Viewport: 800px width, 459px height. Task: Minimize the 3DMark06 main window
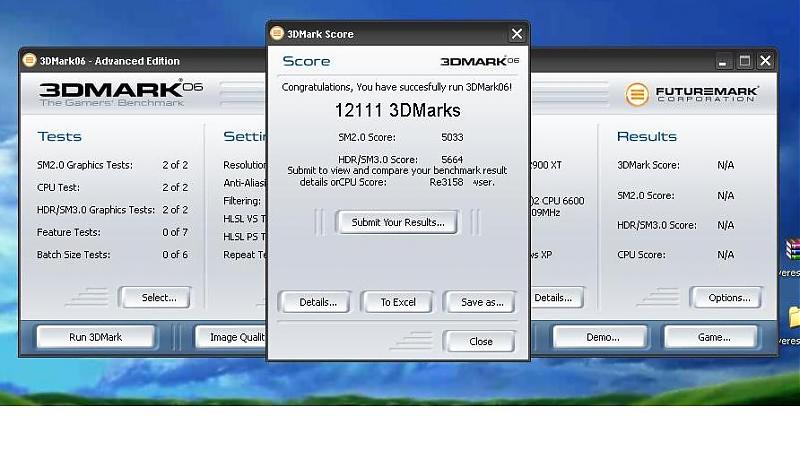722,62
